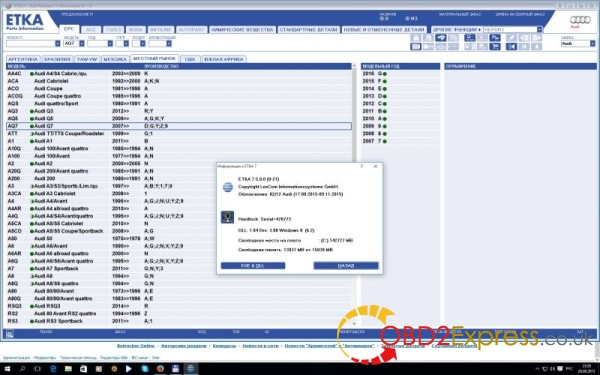
Task: Open the EPC tab
Action: click(69, 29)
